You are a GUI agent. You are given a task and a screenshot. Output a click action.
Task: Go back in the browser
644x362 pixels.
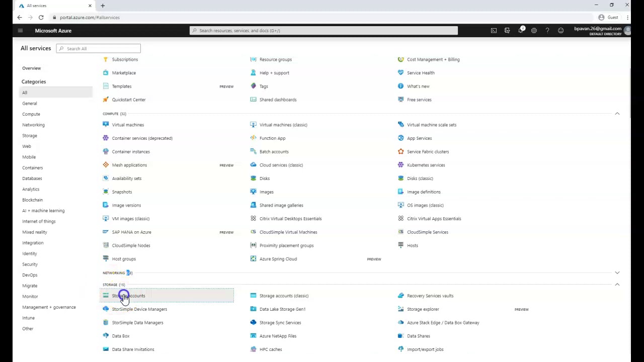click(20, 18)
